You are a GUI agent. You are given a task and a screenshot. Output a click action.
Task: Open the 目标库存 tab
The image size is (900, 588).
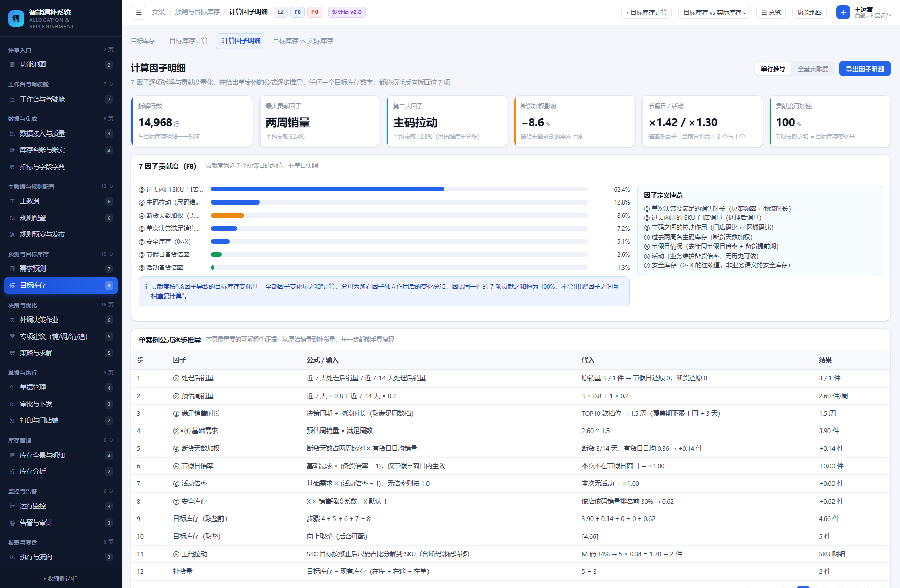(143, 41)
